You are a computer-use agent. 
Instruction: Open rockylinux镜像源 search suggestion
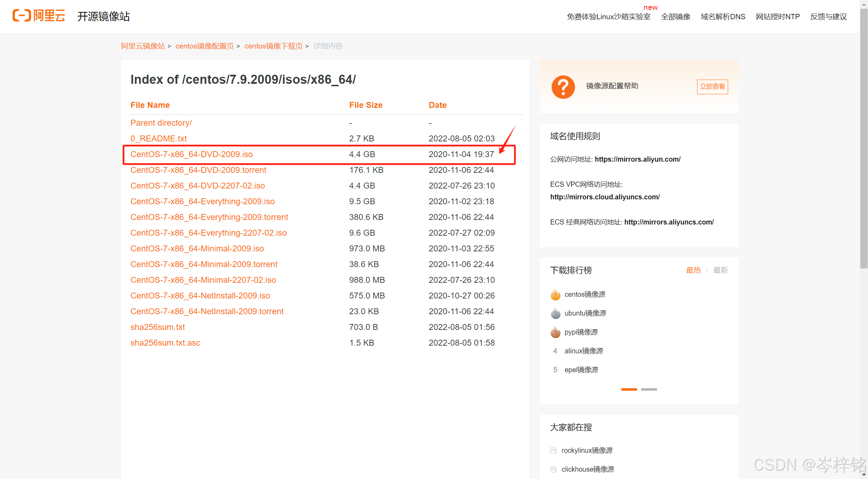point(587,450)
